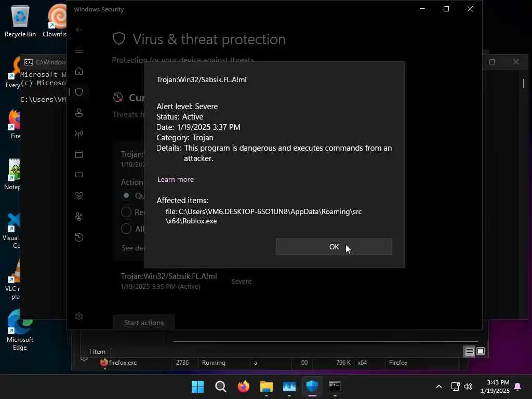Open volume control tray icon
The height and width of the screenshot is (399, 532).
point(468,387)
